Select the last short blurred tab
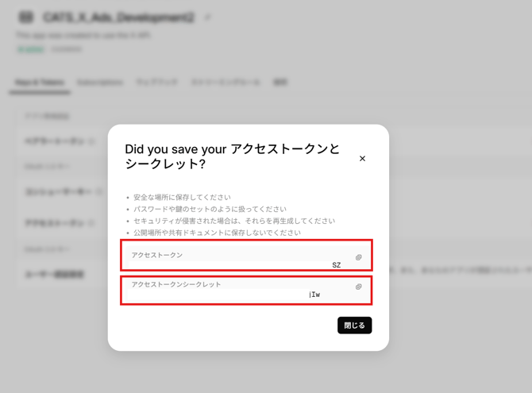 (280, 82)
